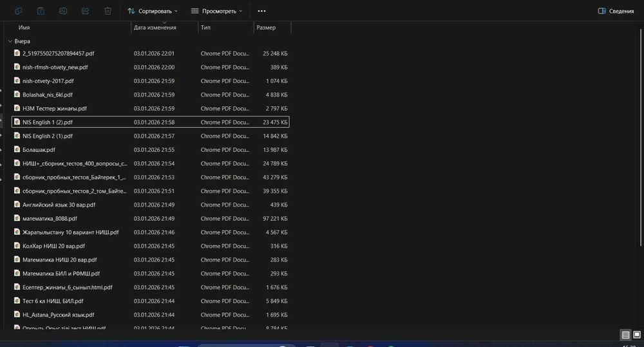Switch to the large thumbnails view button
Image resolution: width=644 pixels, height=347 pixels.
point(637,335)
